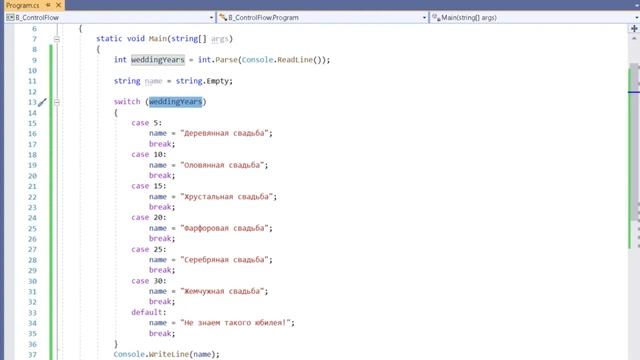Click the highlighted weddingYears in switch statement
Viewport: 640px width, 360px height.
coord(176,102)
